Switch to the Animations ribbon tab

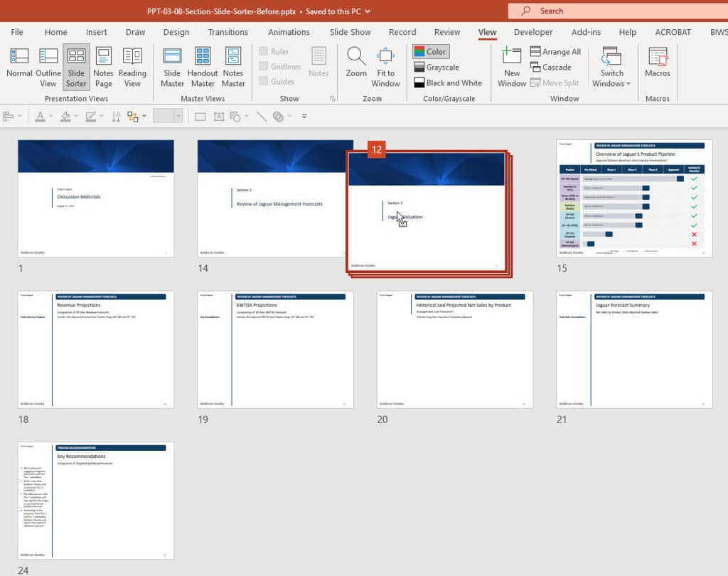289,32
